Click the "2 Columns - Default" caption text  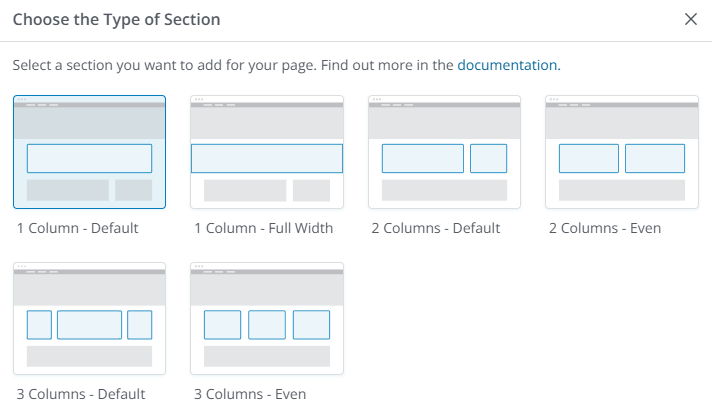click(436, 228)
